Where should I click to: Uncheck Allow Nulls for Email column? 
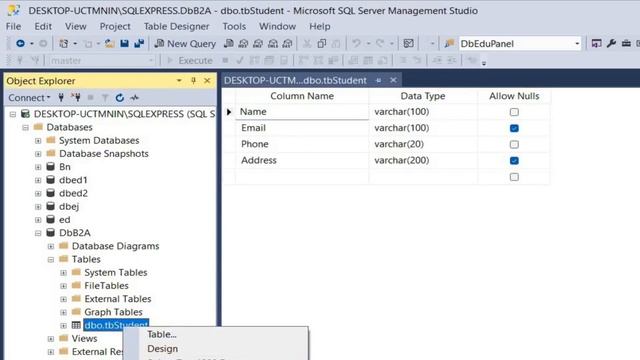(514, 128)
